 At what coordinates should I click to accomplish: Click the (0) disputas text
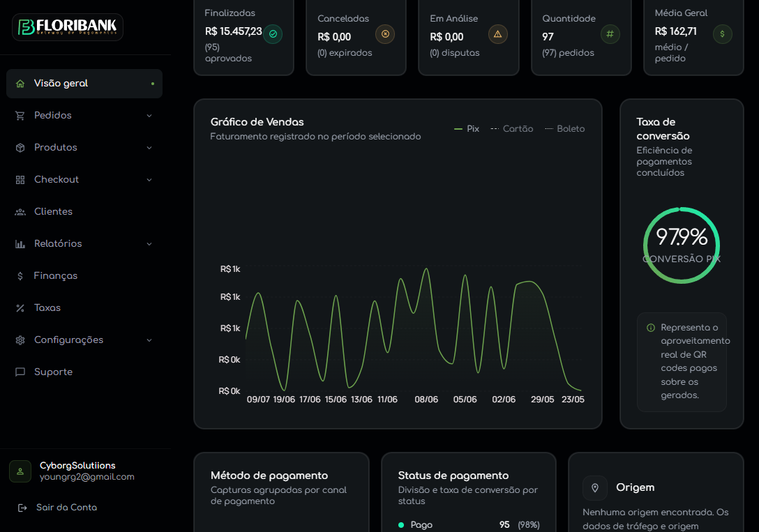coord(455,53)
